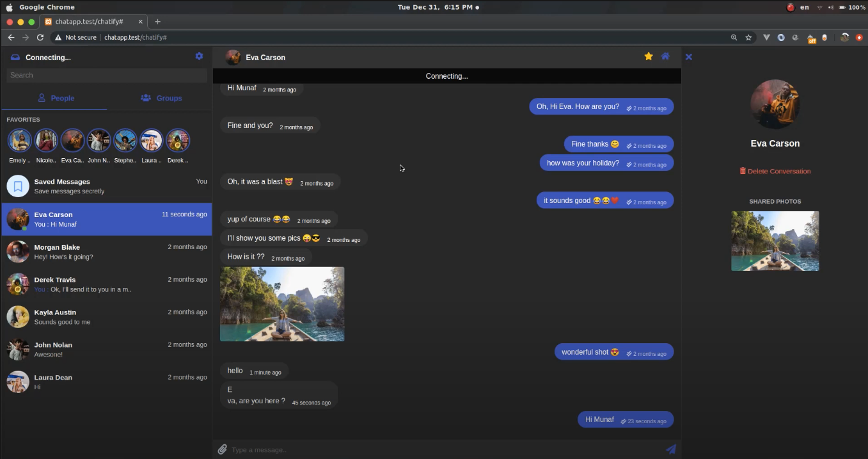Reload the page with Chrome's refresh icon
868x459 pixels.
[x=40, y=37]
